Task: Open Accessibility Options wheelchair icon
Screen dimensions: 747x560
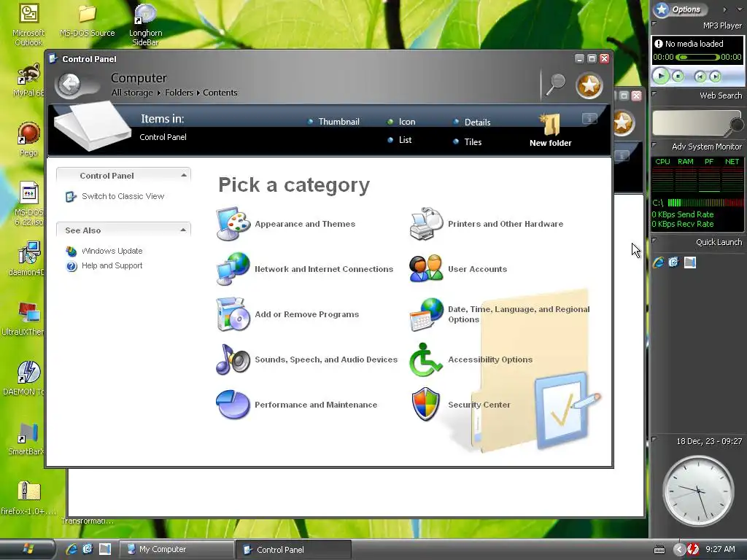Action: [x=426, y=359]
